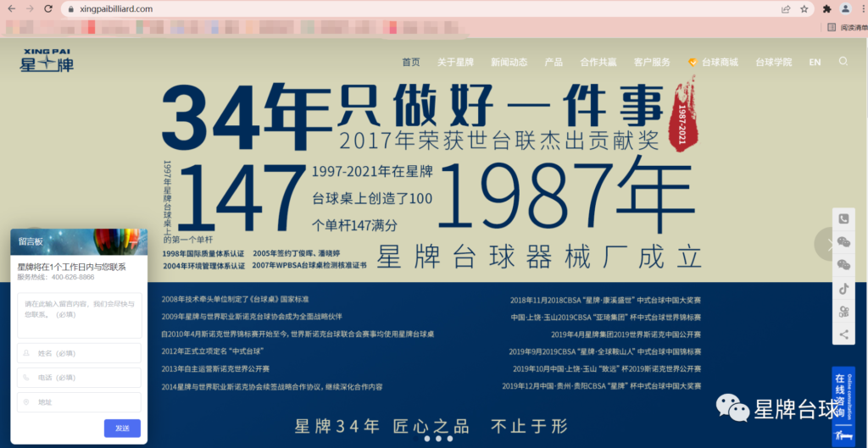Click the WeChat icon directly below the phone icon
Image resolution: width=868 pixels, height=448 pixels.
[843, 242]
